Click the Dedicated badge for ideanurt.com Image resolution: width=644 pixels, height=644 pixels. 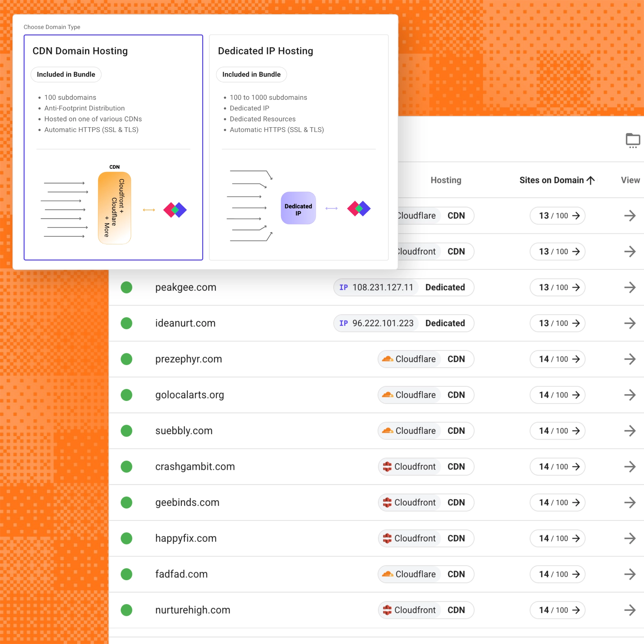click(x=445, y=323)
